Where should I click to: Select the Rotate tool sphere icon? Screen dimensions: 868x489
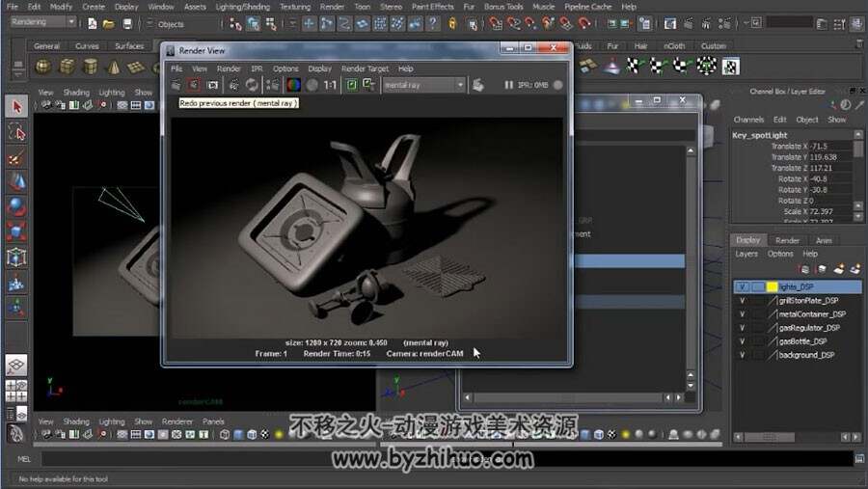pos(16,206)
